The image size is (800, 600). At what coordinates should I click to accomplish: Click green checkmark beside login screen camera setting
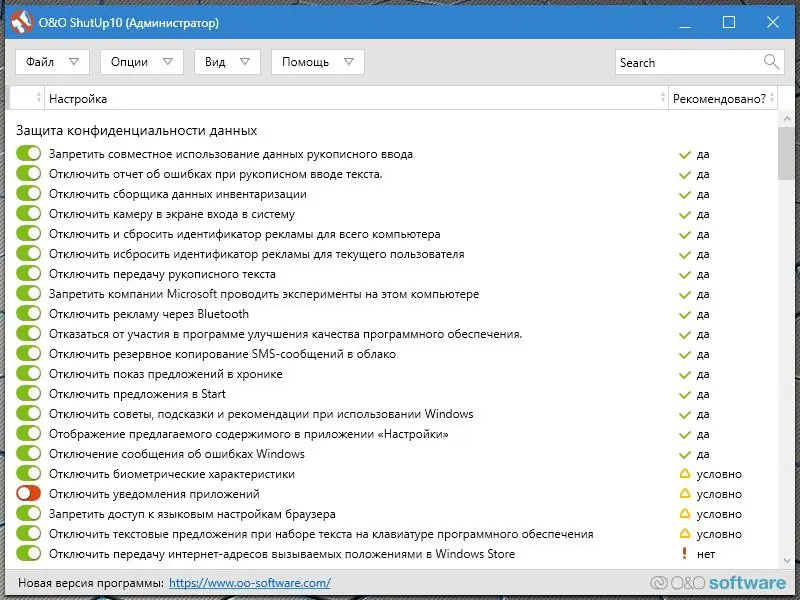(x=685, y=214)
